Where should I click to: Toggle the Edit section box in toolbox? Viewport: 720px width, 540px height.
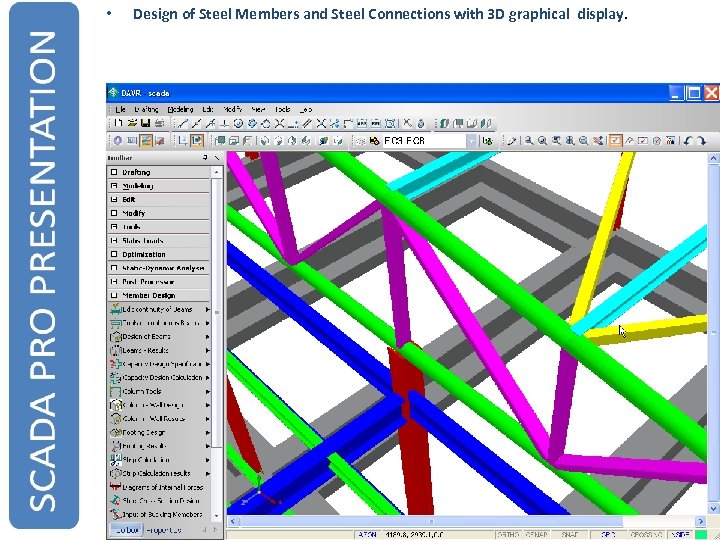point(114,200)
